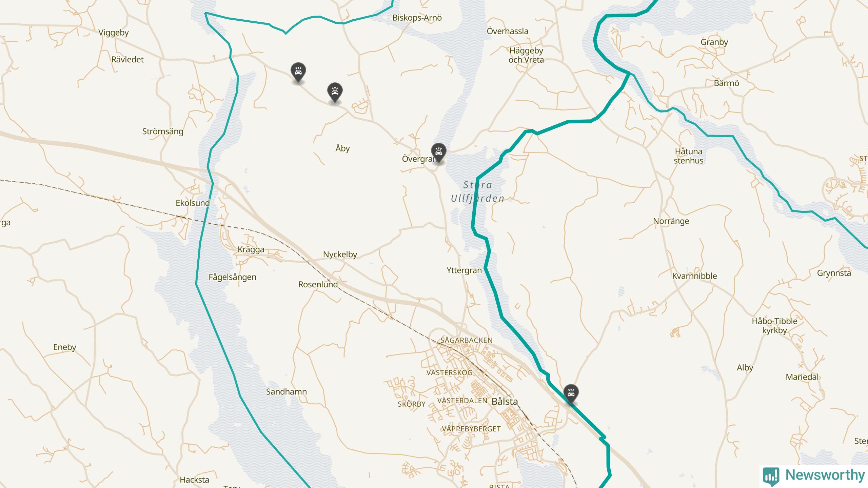This screenshot has height=488, width=868.
Task: Select the Sandhamn place label
Action: click(287, 392)
